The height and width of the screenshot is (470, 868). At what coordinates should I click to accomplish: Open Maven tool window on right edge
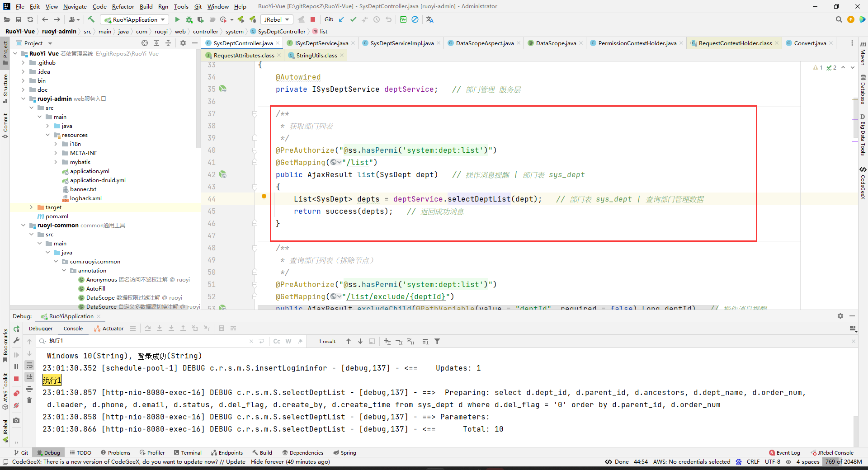[863, 53]
